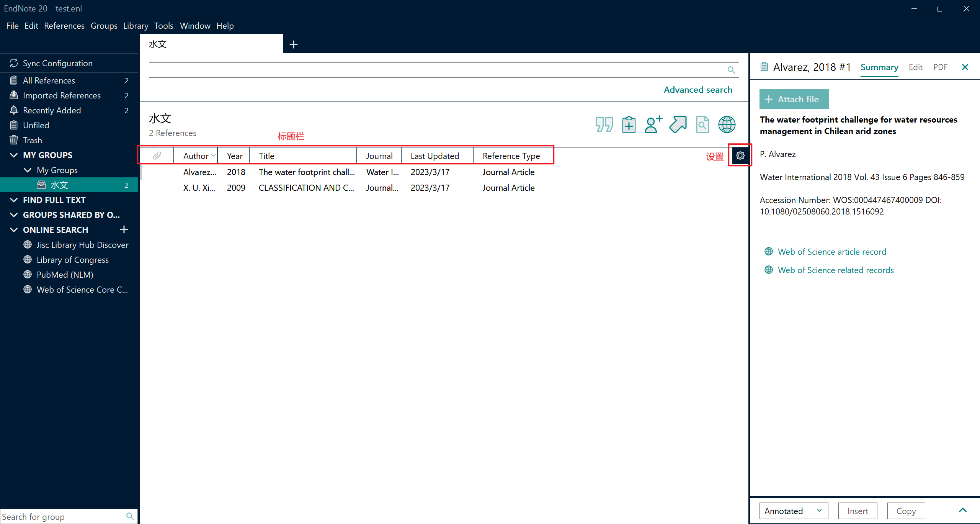Open list settings gear icon
The image size is (980, 524).
740,156
